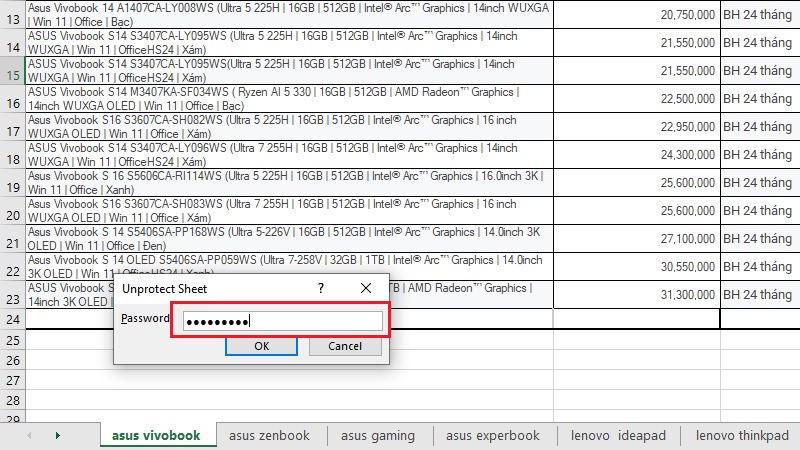Close the Unprotect Sheet dialog
Image resolution: width=800 pixels, height=450 pixels.
coord(366,288)
